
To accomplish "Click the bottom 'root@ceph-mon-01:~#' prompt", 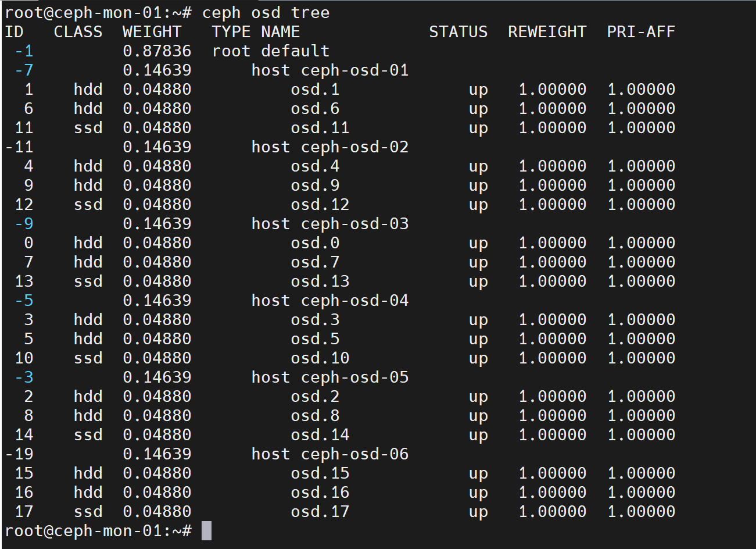I will point(98,530).
